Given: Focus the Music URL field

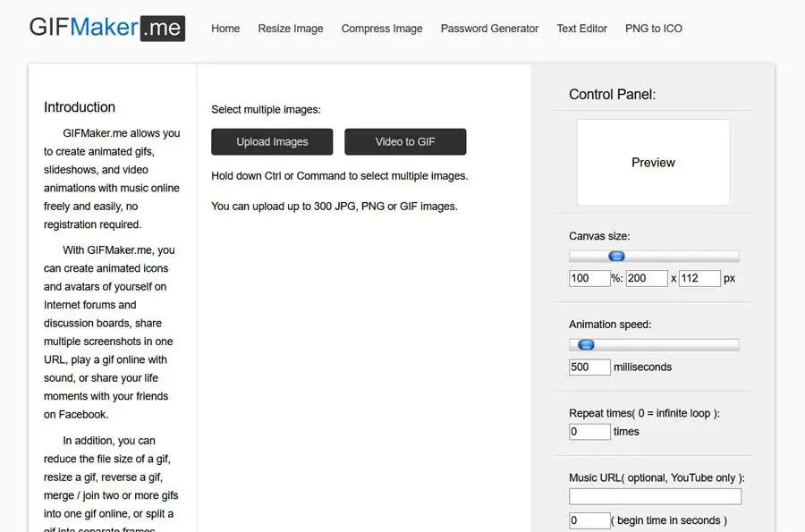Looking at the screenshot, I should coord(655,496).
